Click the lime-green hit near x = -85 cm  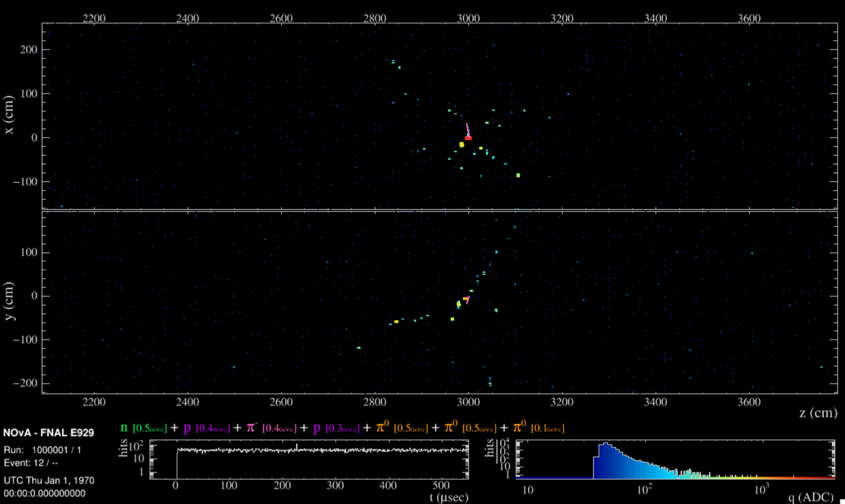click(x=518, y=175)
